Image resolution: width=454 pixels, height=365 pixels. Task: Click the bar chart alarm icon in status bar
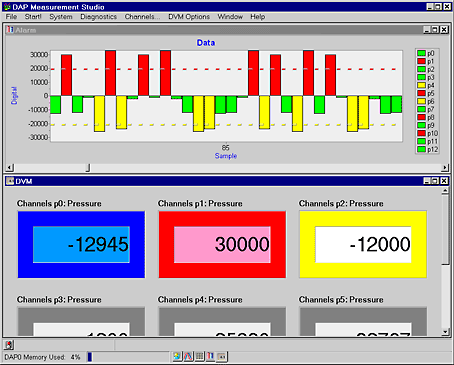[210, 357]
